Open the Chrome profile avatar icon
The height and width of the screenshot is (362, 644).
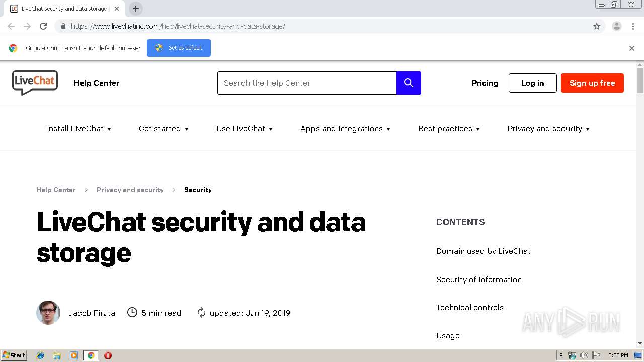click(x=617, y=26)
